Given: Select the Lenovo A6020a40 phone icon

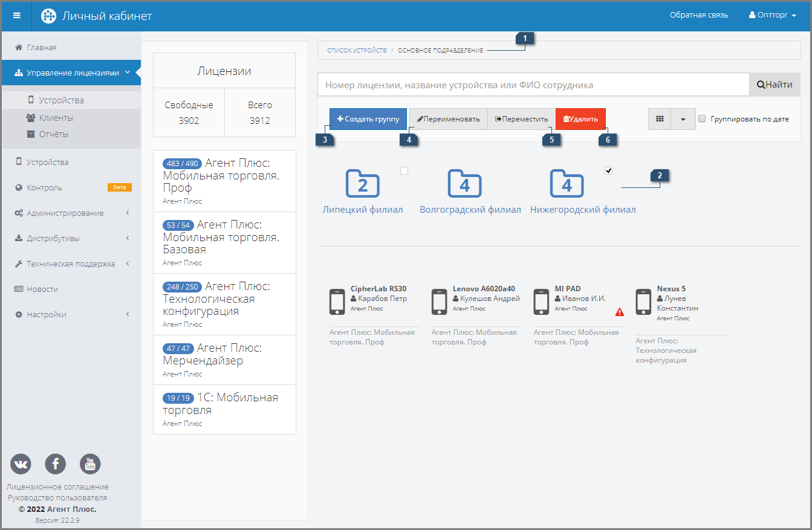Looking at the screenshot, I should coord(440,302).
